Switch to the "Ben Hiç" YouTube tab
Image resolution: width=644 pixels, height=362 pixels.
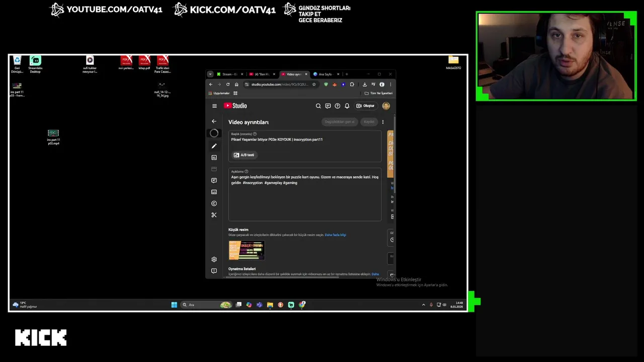click(x=262, y=74)
